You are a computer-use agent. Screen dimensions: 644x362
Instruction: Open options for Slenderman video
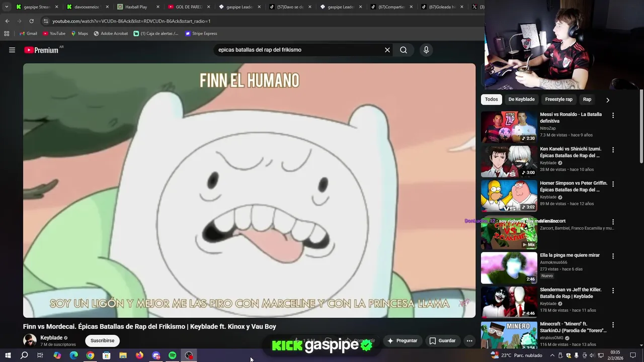pyautogui.click(x=613, y=291)
